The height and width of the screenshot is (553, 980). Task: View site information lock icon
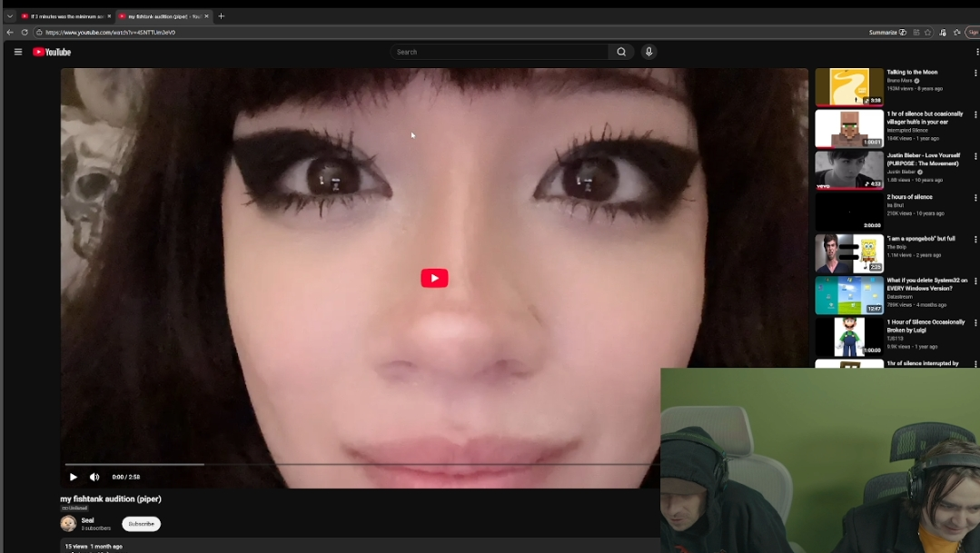tap(39, 32)
